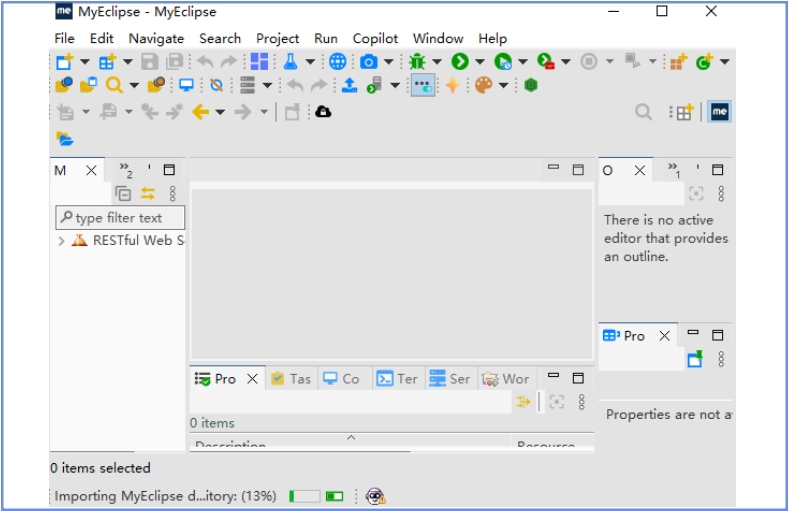Image resolution: width=788 pixels, height=511 pixels.
Task: Click the painter's palette icon
Action: tap(483, 86)
